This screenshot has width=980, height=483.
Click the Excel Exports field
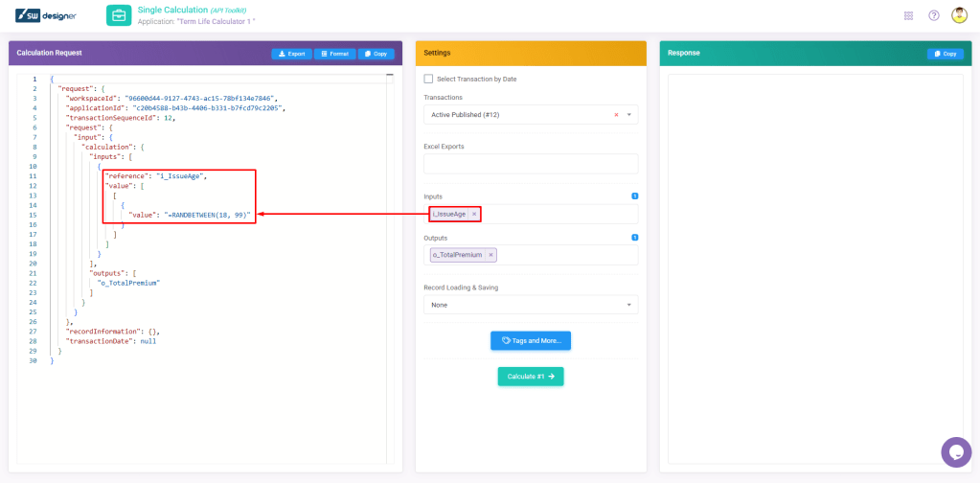pyautogui.click(x=531, y=164)
